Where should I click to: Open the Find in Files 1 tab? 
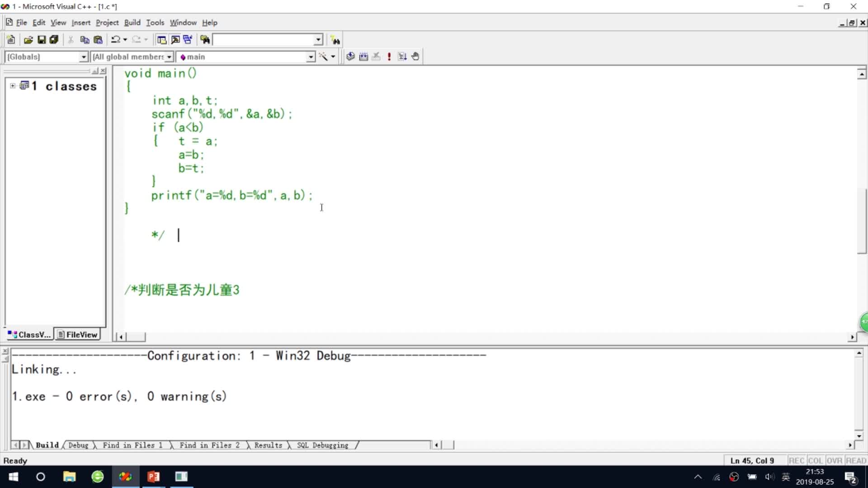(132, 445)
